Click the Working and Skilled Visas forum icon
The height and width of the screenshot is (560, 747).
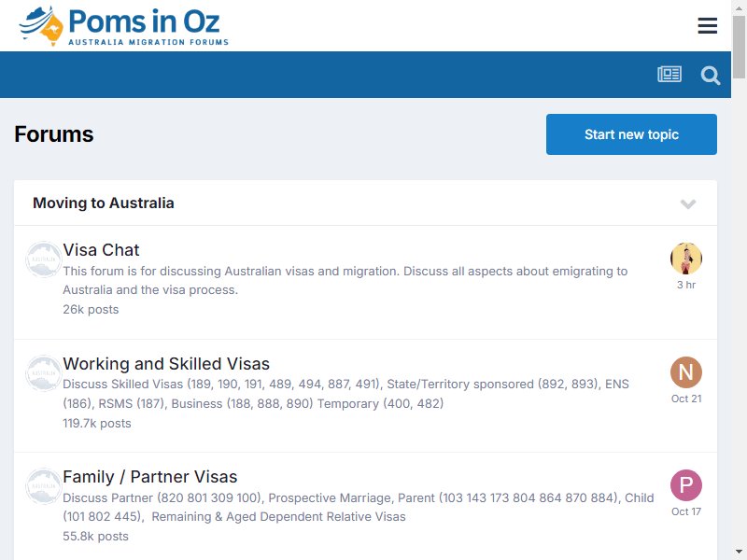coord(43,372)
